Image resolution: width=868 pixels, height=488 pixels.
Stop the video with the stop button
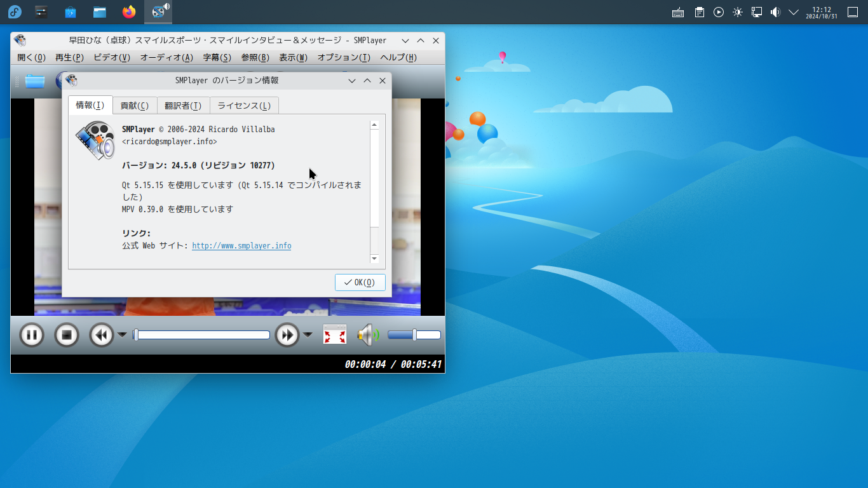coord(67,335)
